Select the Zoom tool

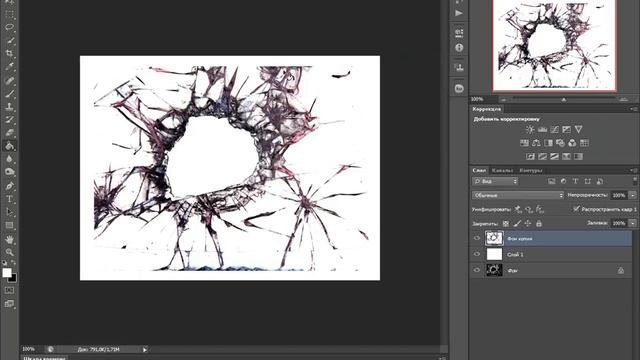click(9, 252)
